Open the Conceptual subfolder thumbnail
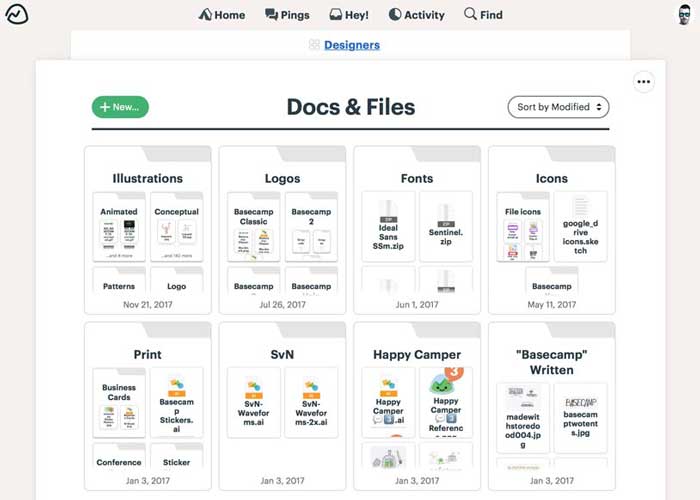The width and height of the screenshot is (700, 500). pyautogui.click(x=177, y=227)
